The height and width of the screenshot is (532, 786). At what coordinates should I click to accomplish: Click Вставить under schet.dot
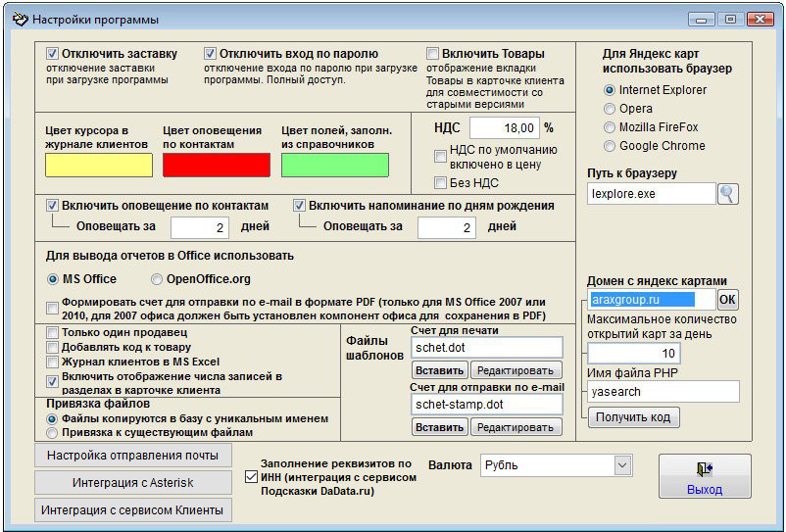(x=440, y=370)
